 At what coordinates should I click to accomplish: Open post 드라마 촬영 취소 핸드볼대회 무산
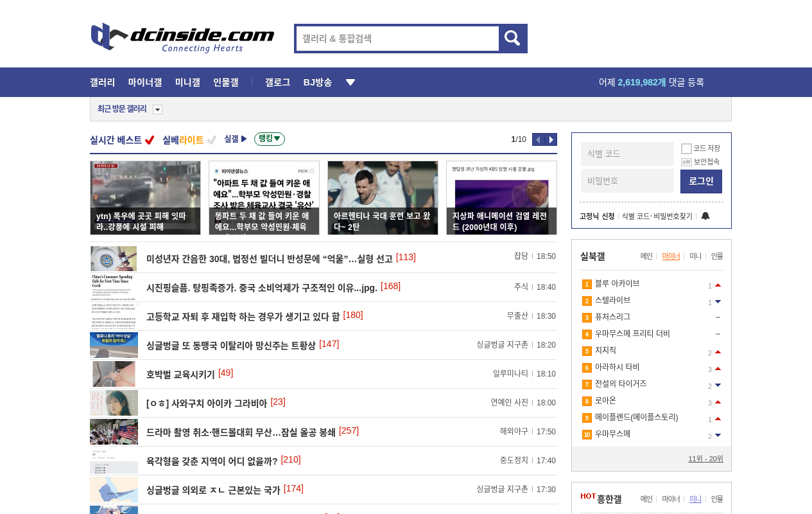(241, 432)
